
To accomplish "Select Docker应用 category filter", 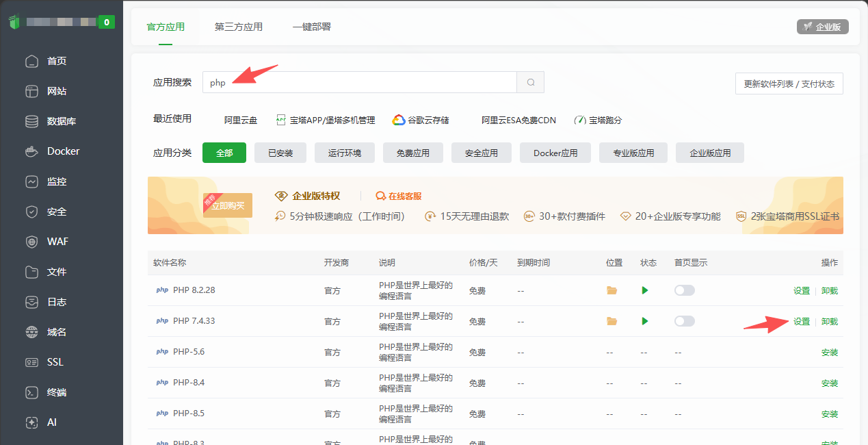I will pos(555,153).
